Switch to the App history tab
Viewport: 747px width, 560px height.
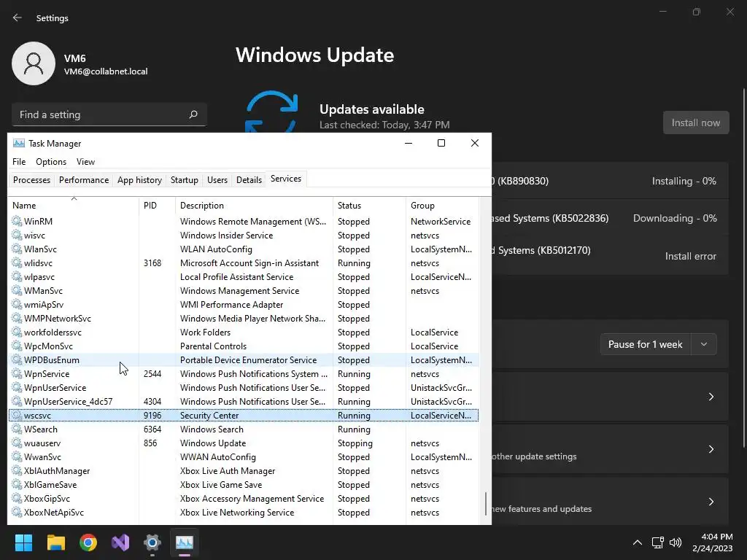pyautogui.click(x=139, y=180)
